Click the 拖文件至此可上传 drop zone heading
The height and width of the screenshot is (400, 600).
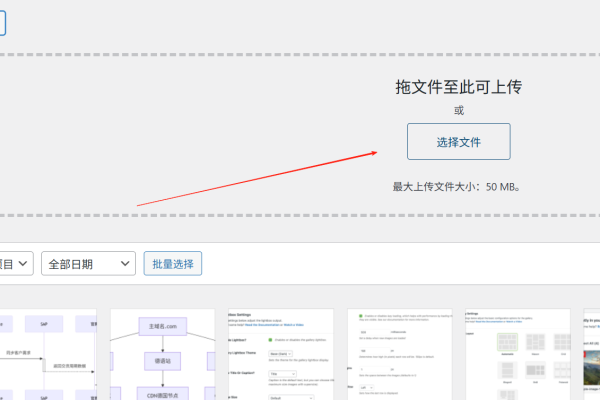tap(458, 87)
